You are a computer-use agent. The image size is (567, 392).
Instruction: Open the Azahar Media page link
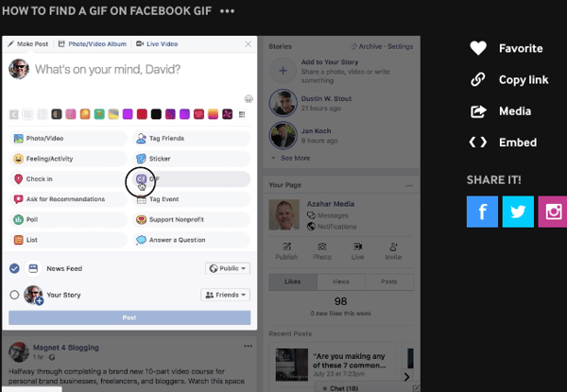(x=331, y=204)
